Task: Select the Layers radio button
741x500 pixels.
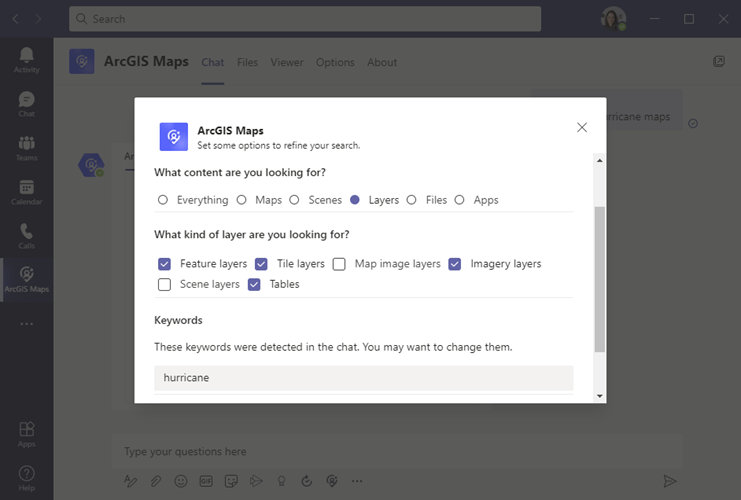Action: (x=355, y=200)
